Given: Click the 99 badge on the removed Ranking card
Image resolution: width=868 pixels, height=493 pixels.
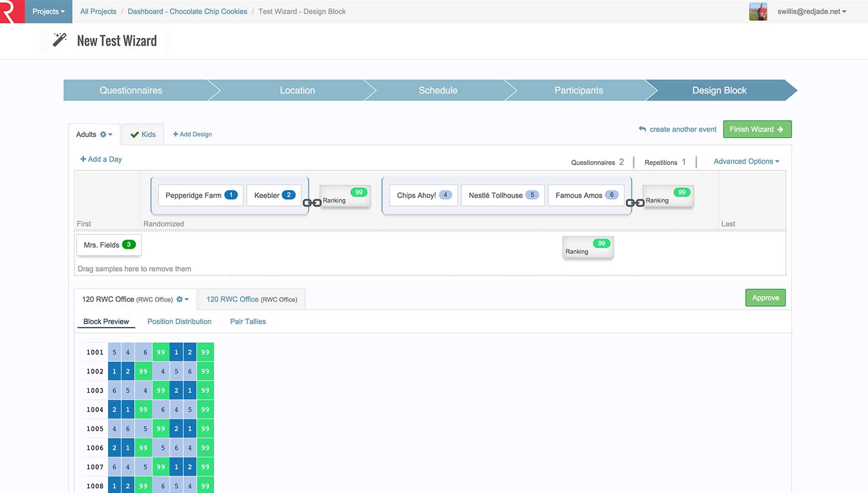Looking at the screenshot, I should coord(601,243).
